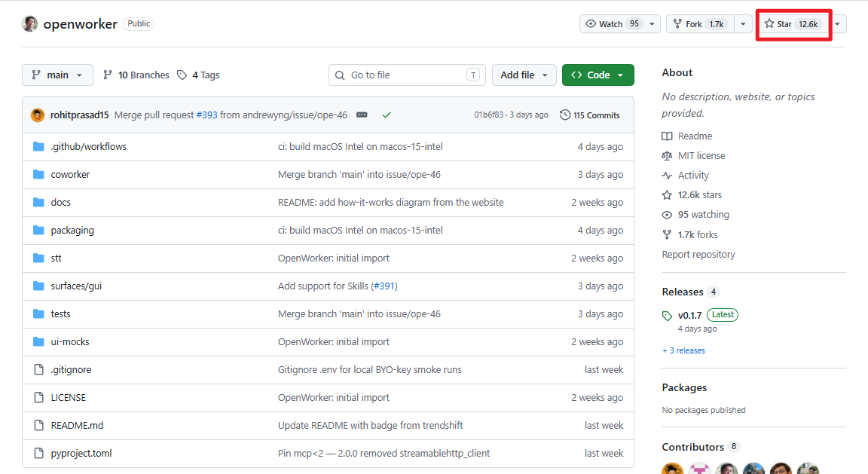This screenshot has height=474, width=868.
Task: Open the packaging folder
Action: coord(72,230)
